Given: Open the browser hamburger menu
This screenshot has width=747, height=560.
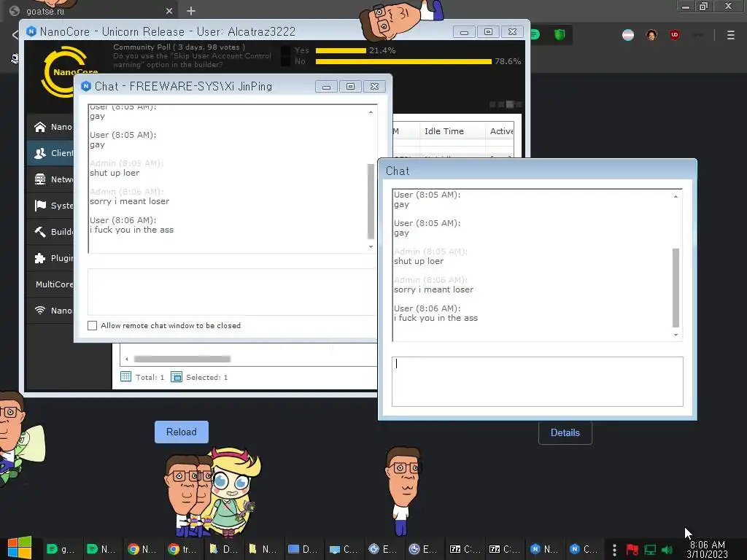Looking at the screenshot, I should [730, 35].
